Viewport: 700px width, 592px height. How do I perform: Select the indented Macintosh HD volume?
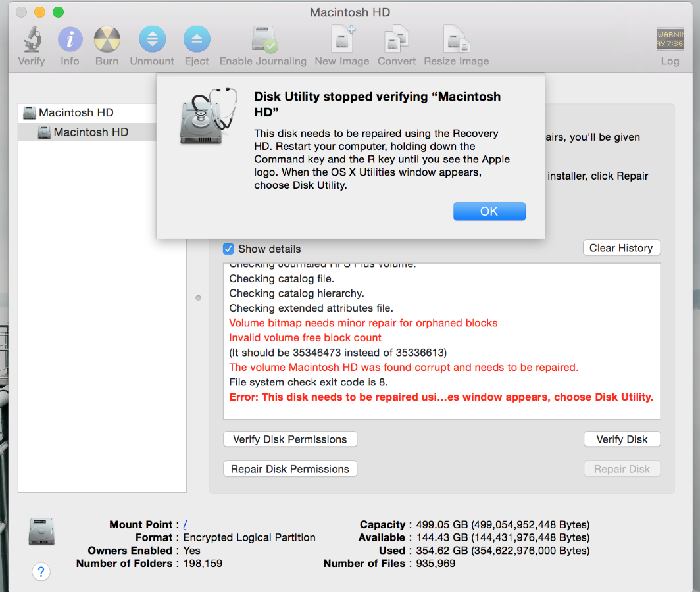88,132
